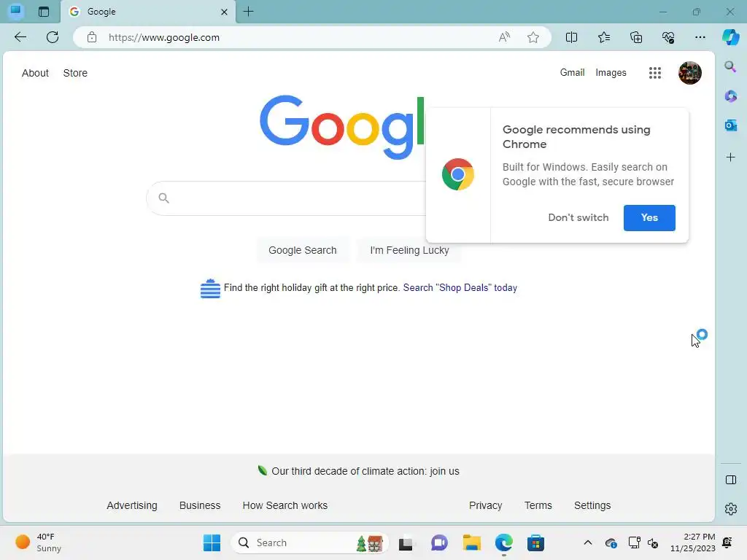
Task: Add an app to sidebar with plus
Action: point(730,157)
